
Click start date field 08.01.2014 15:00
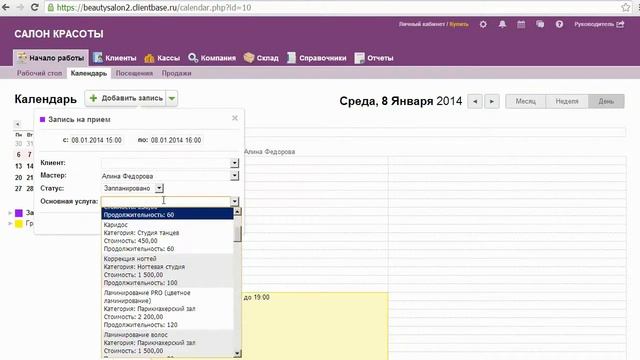tap(97, 140)
